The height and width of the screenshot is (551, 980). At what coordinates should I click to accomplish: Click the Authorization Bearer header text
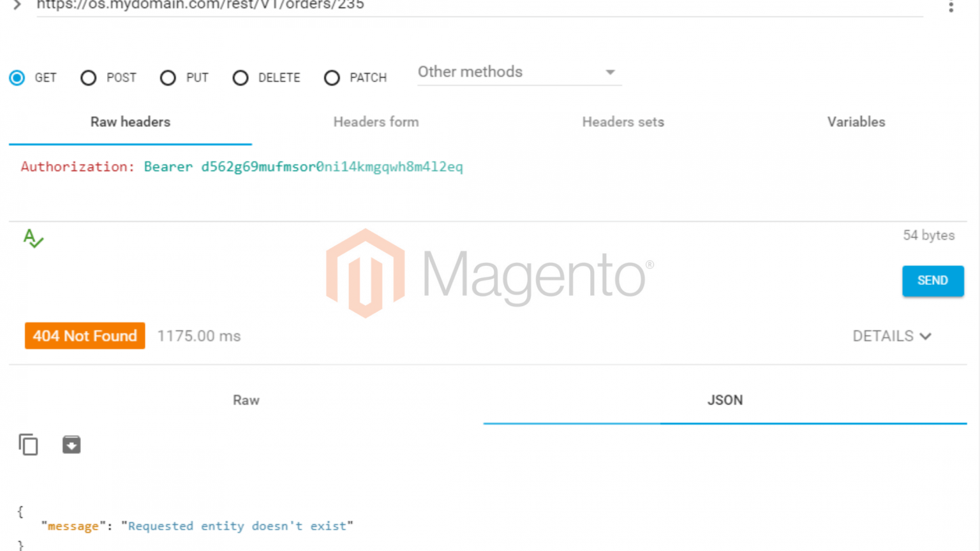click(242, 166)
